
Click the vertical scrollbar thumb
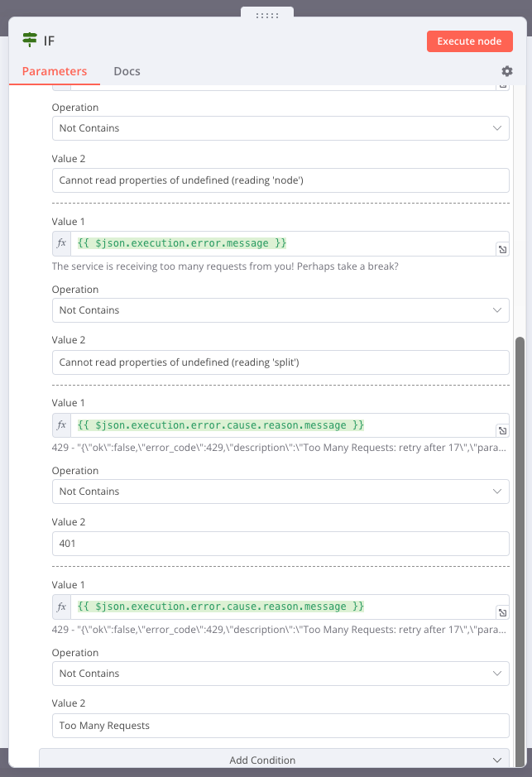coord(520,550)
